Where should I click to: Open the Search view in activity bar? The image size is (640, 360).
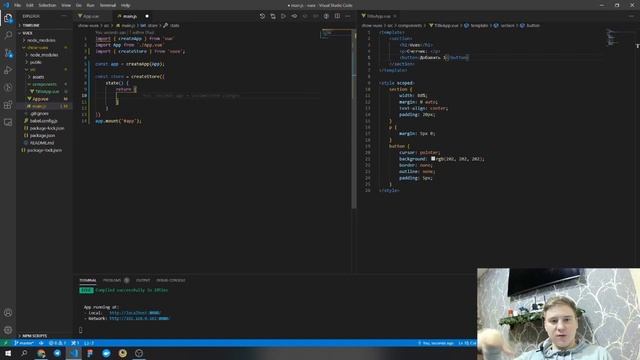tap(8, 35)
